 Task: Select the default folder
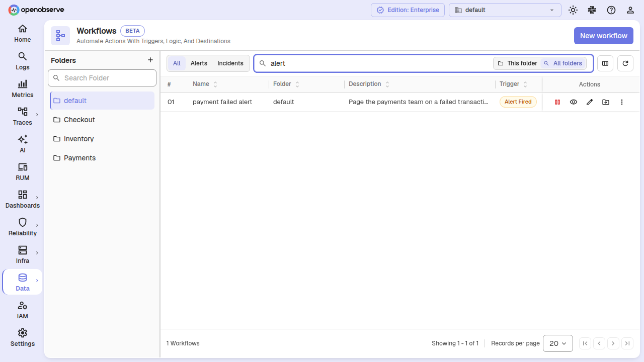(102, 101)
